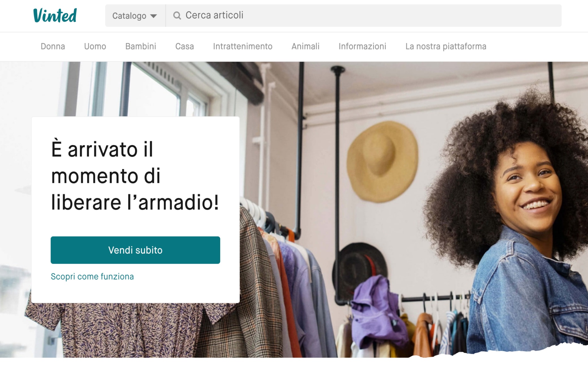
Task: Click the Vendi subito button
Action: tap(135, 250)
